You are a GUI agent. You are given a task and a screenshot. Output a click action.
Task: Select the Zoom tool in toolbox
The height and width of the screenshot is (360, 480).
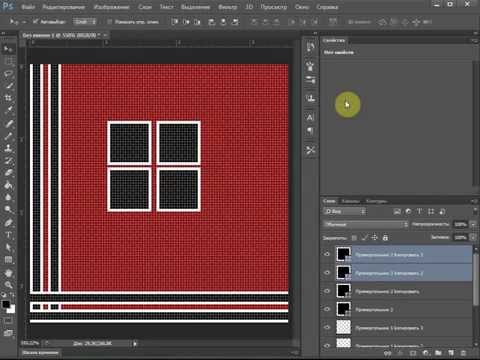8,285
